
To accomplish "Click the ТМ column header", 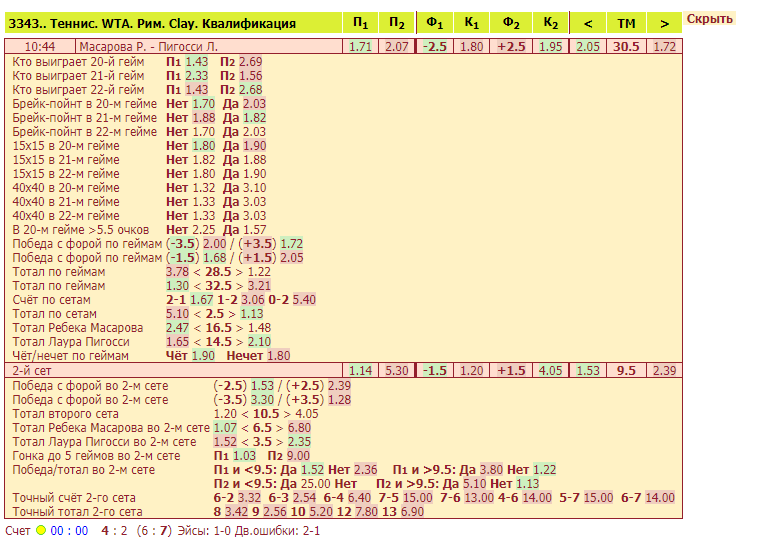I will (x=626, y=23).
